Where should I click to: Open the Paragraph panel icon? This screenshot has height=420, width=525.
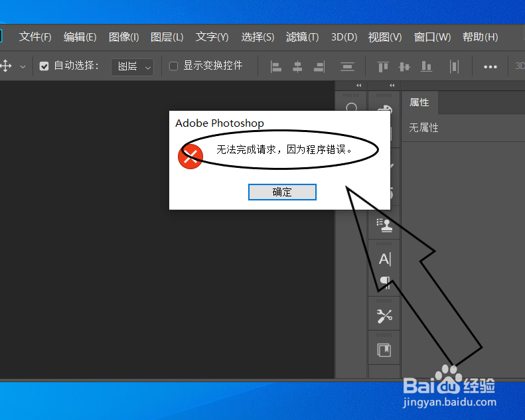(x=385, y=283)
